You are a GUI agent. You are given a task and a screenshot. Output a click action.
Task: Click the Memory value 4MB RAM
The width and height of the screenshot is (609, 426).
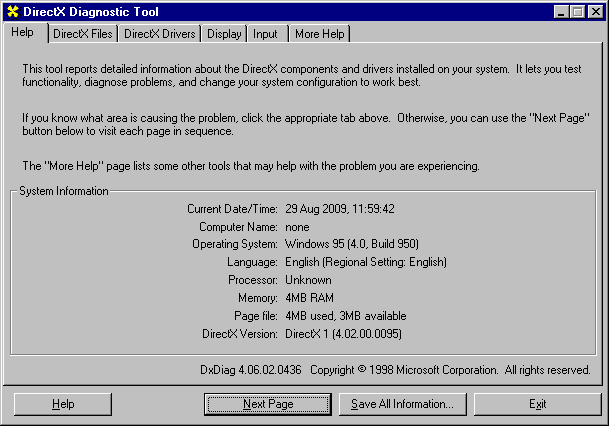[x=308, y=297]
